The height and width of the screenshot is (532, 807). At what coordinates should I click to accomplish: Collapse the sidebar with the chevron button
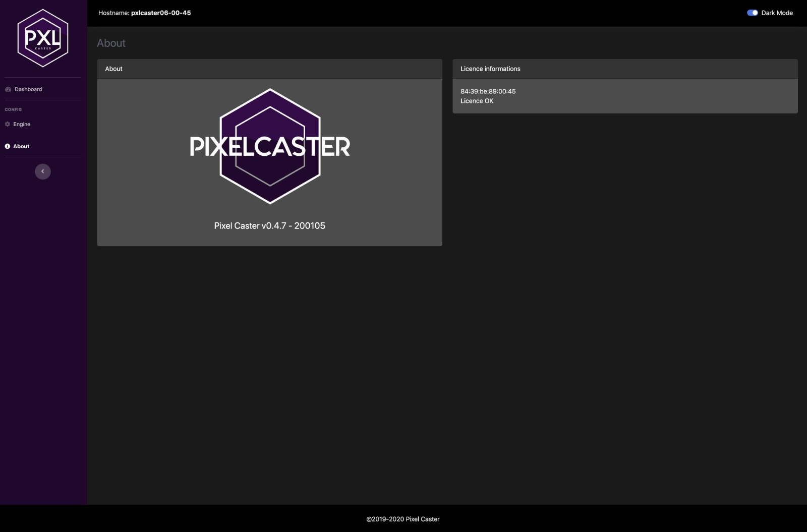[43, 171]
